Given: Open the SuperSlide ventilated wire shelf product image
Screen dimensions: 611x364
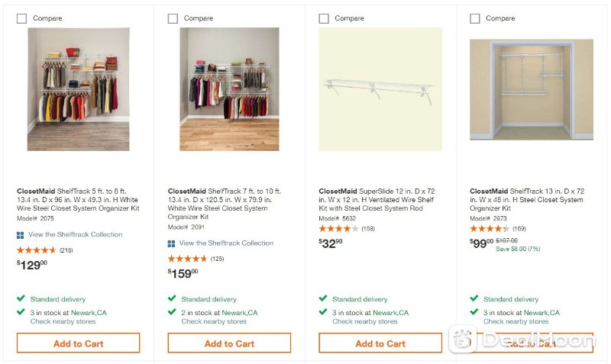Looking at the screenshot, I should tap(380, 89).
